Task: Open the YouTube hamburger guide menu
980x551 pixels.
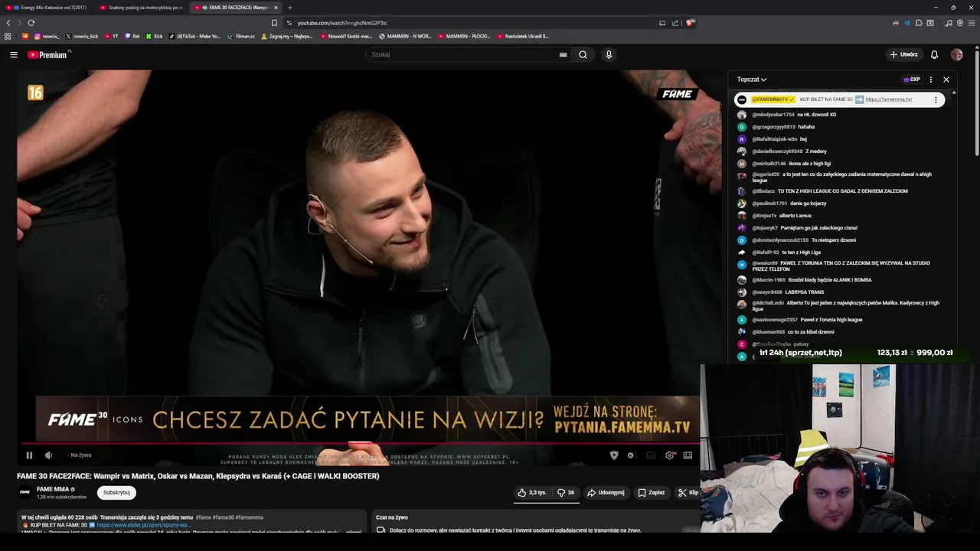Action: pos(13,54)
